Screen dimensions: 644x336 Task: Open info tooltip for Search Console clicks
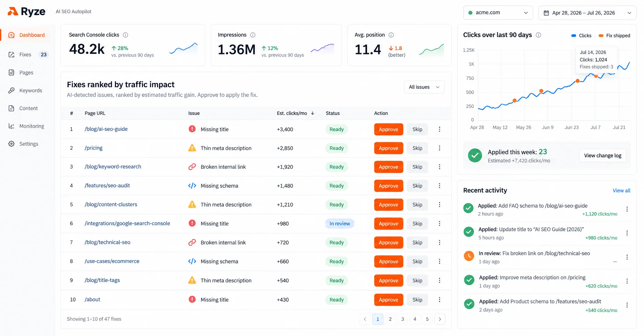(126, 35)
